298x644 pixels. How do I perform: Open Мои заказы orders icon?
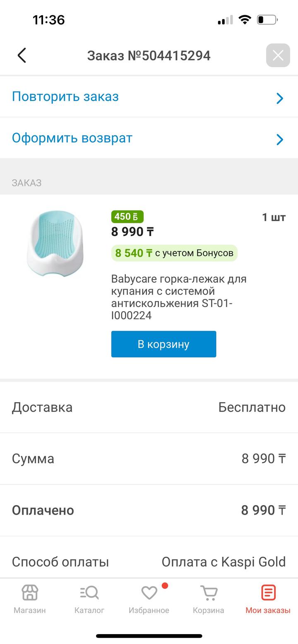pyautogui.click(x=268, y=593)
